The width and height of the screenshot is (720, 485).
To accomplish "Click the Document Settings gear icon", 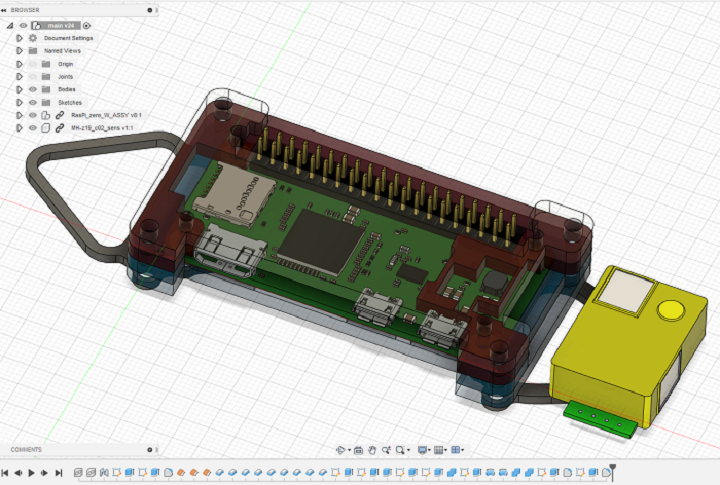I will click(x=33, y=38).
